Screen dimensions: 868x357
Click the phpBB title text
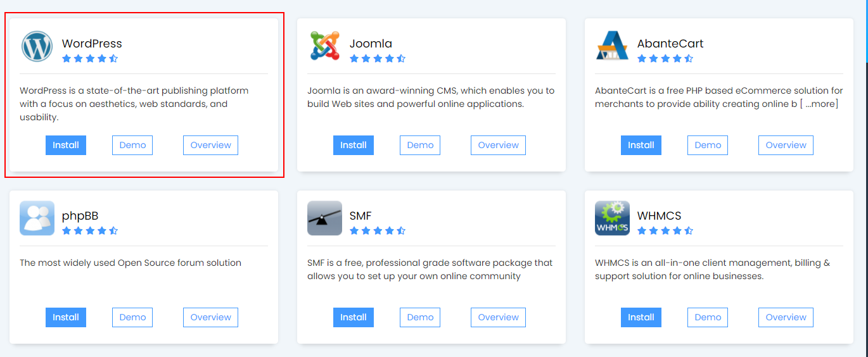click(80, 216)
